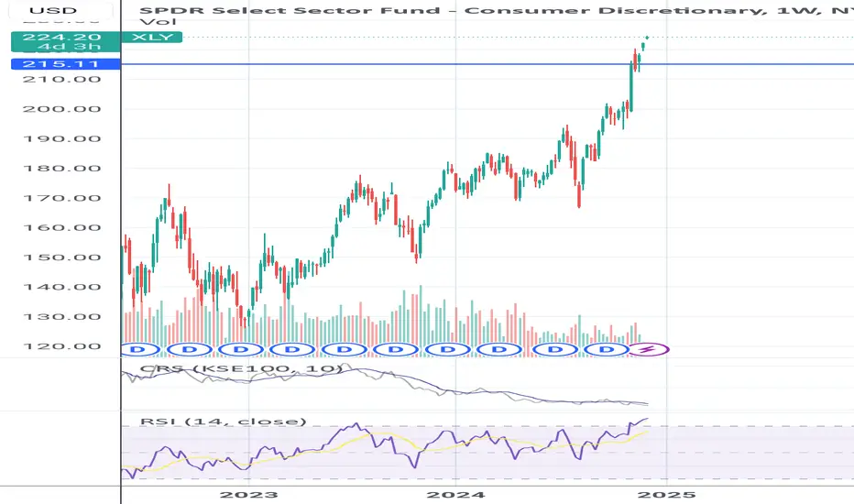Viewport: 854px width, 504px height.
Task: Click the SPDR Select Sector Fund chart title
Action: click(496, 10)
